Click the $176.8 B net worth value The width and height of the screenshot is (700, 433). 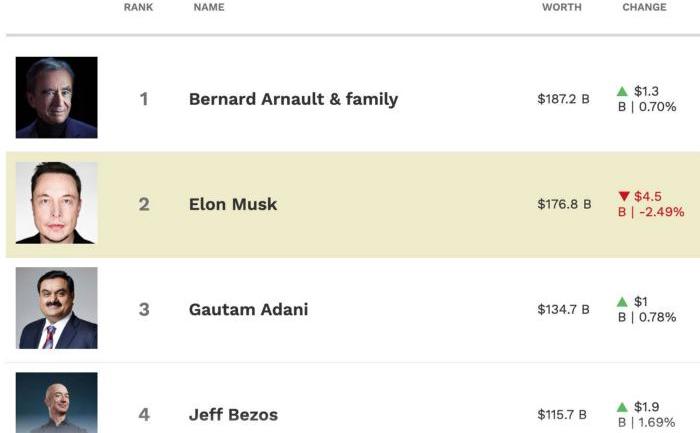click(563, 204)
